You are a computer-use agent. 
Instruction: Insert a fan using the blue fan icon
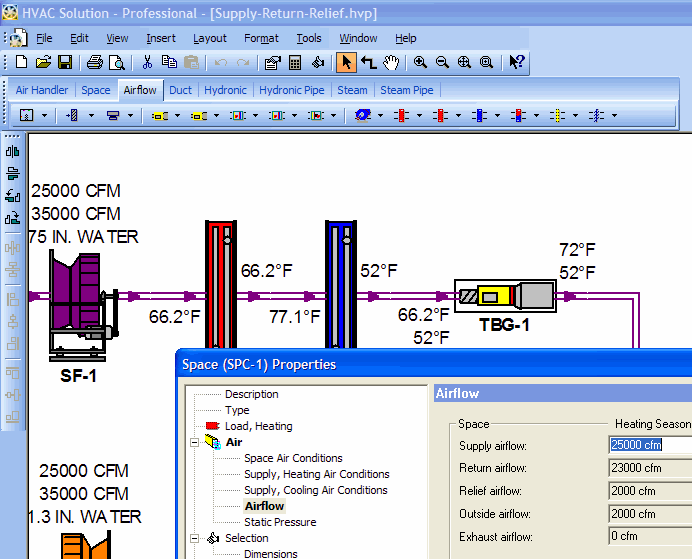(x=363, y=116)
